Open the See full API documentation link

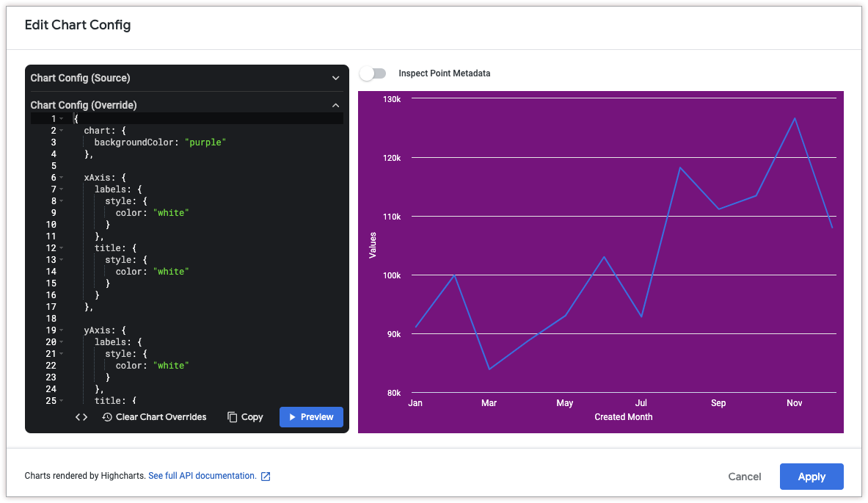point(202,476)
